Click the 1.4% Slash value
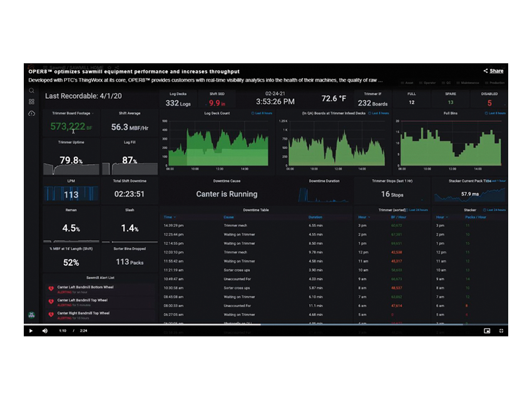 click(130, 228)
